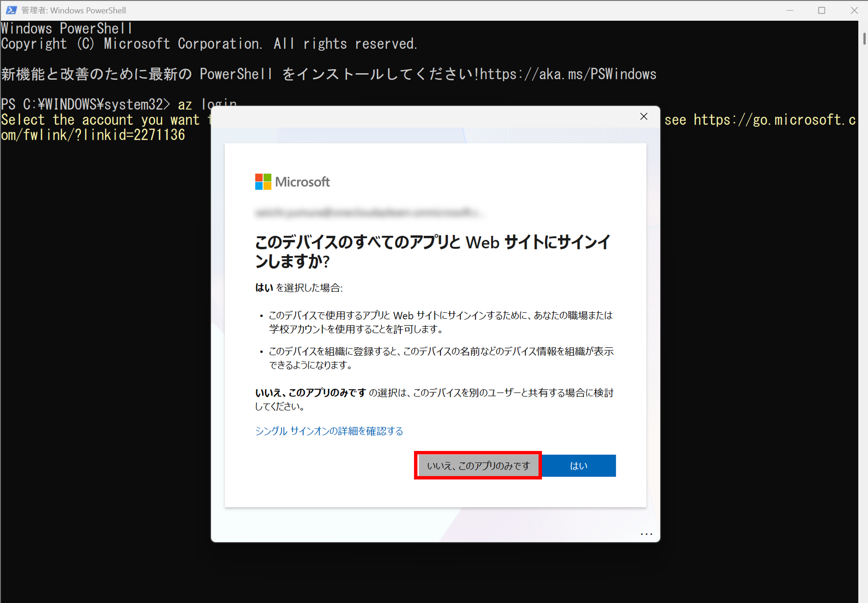Close the Windows PowerShell window
868x603 pixels.
pyautogui.click(x=854, y=10)
